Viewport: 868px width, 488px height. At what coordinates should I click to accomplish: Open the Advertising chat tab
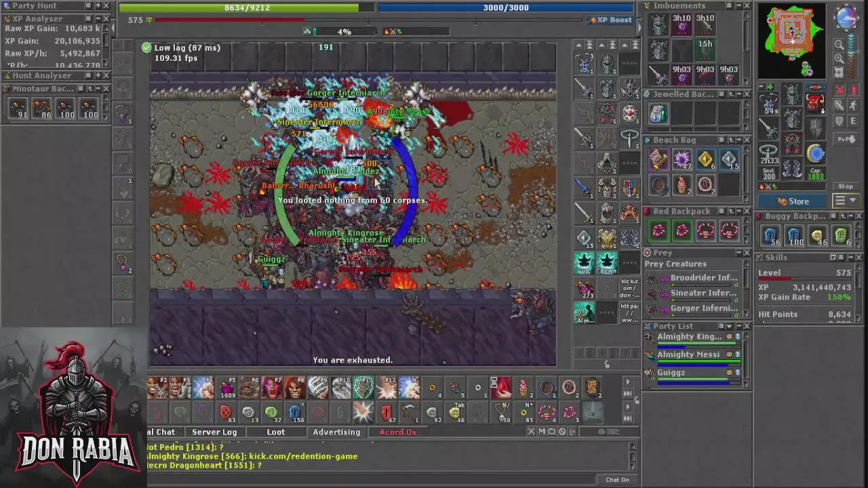[x=336, y=432]
